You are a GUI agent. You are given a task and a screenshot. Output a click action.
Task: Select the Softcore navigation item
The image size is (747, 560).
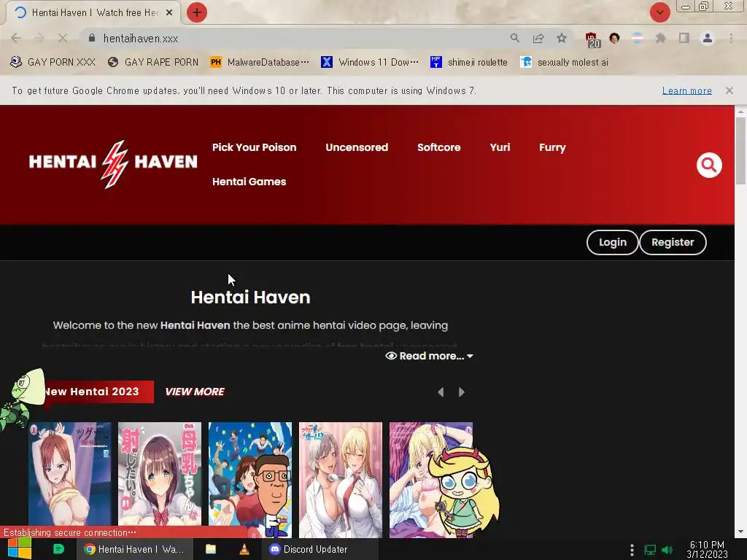click(438, 147)
